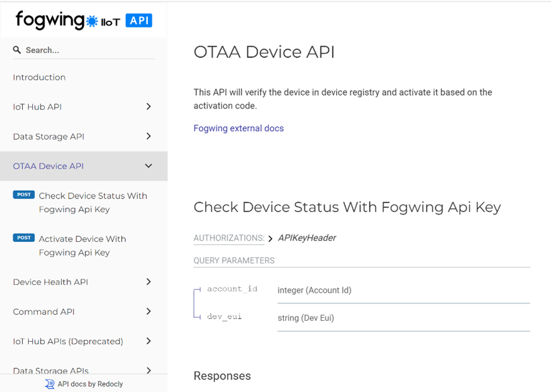Go to Check Device Status With Fogwing Api Key
Viewport: 551px width, 392px height.
[93, 202]
